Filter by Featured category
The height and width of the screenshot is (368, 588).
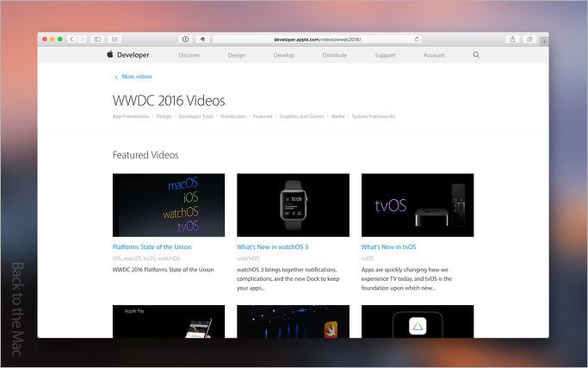click(263, 116)
